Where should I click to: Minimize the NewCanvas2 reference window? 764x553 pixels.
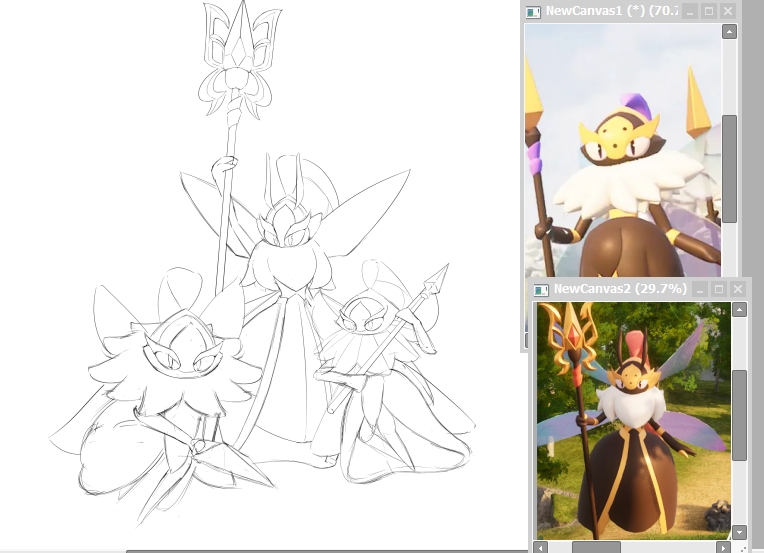(699, 289)
